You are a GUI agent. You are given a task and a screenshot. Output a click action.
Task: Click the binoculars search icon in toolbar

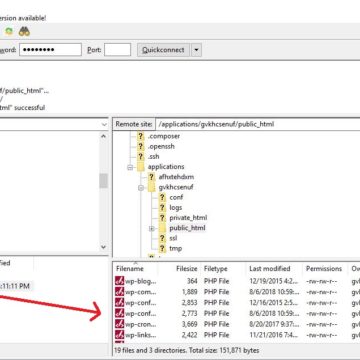coord(24,32)
